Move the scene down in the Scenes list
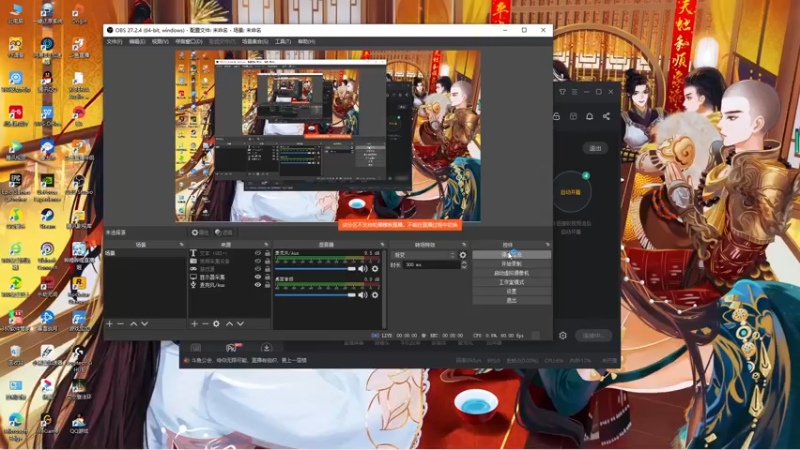The image size is (800, 450). click(144, 323)
